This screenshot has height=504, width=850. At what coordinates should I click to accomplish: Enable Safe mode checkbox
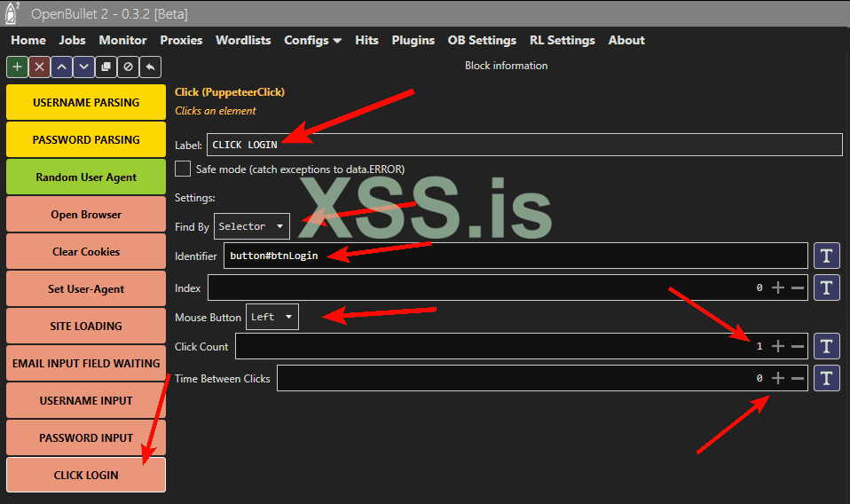pyautogui.click(x=183, y=169)
